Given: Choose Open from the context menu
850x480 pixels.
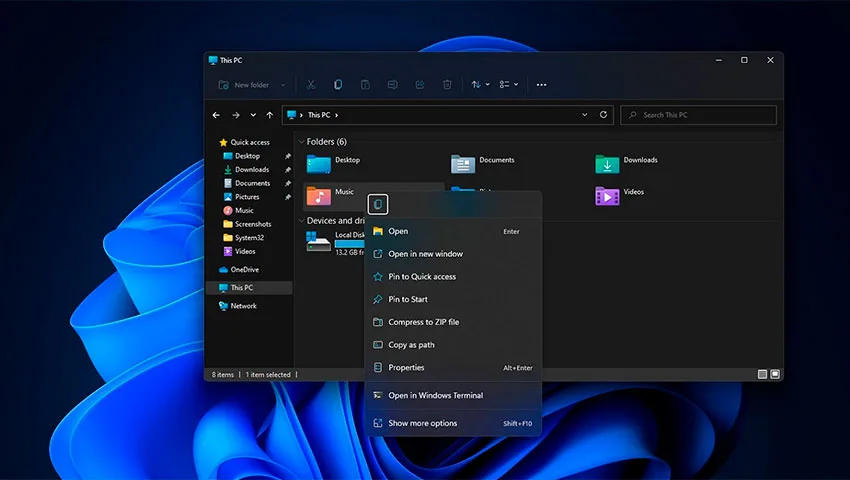Looking at the screenshot, I should (453, 231).
